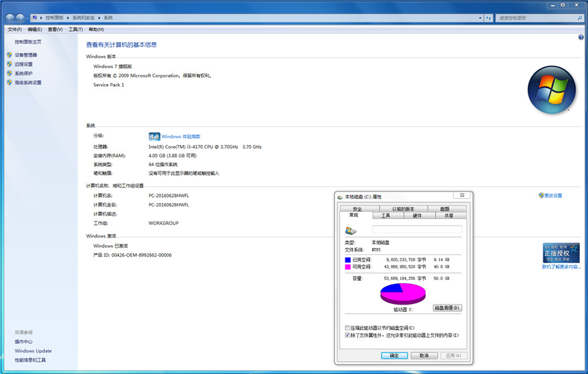This screenshot has width=588, height=374.
Task: Switch to the 共享 tab
Action: pos(449,216)
